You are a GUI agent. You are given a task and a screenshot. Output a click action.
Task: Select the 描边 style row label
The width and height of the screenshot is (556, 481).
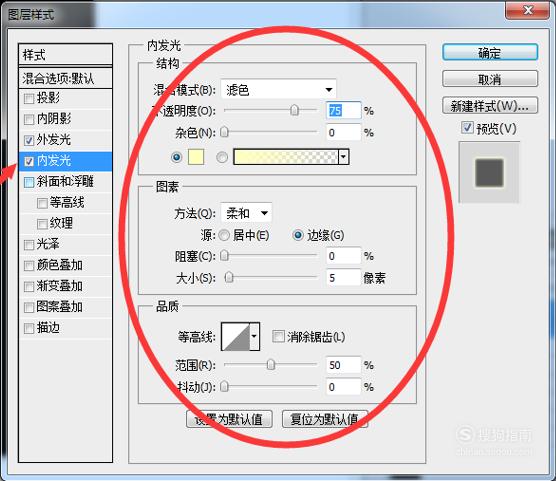click(48, 327)
